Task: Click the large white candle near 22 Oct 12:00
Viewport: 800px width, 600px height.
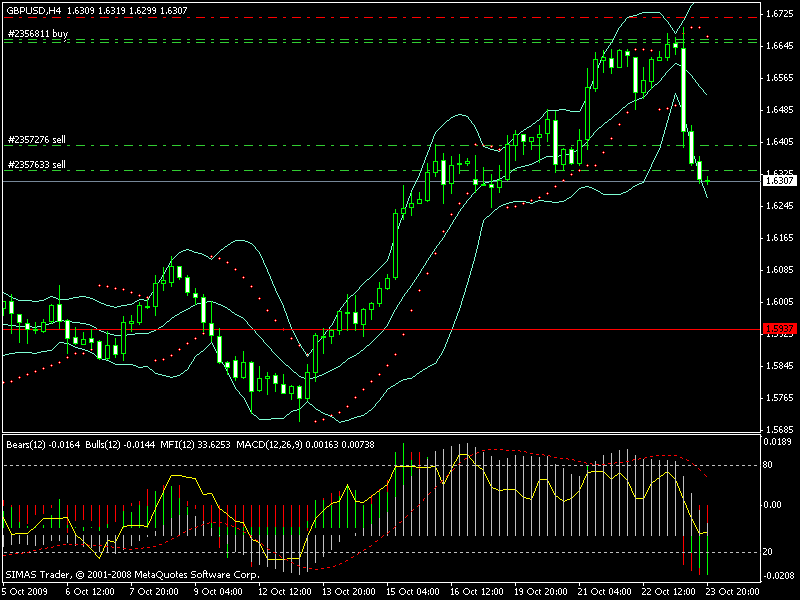Action: [684, 88]
